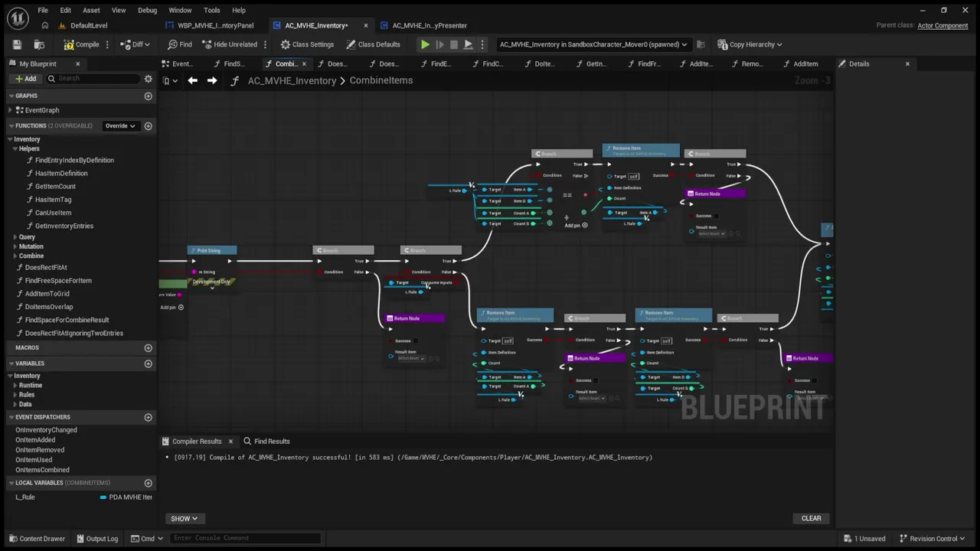Close the AC_MVHE_Inventory tab
This screenshot has width=980, height=551.
(x=365, y=25)
